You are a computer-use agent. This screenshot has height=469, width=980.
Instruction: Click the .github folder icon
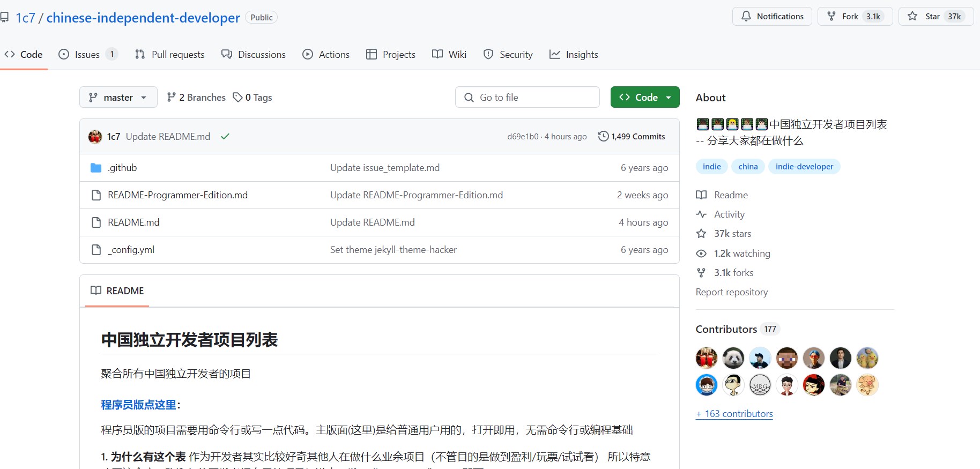(x=96, y=168)
